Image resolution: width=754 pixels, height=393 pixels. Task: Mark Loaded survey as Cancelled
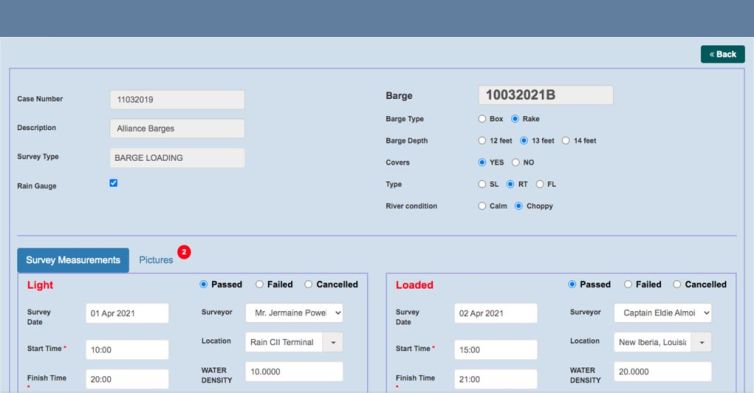click(677, 284)
